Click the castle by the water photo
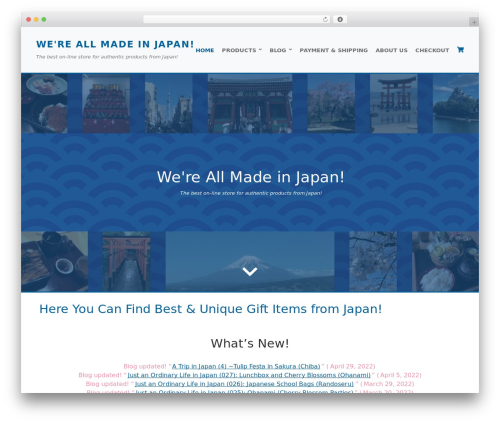The width and height of the screenshot is (500, 423). click(456, 104)
